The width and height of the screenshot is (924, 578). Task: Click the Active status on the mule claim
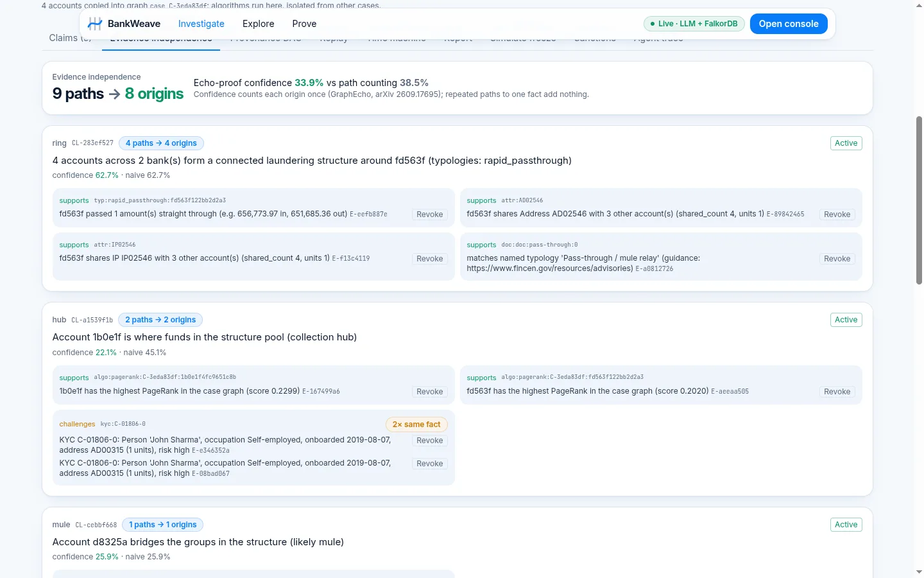click(x=846, y=525)
